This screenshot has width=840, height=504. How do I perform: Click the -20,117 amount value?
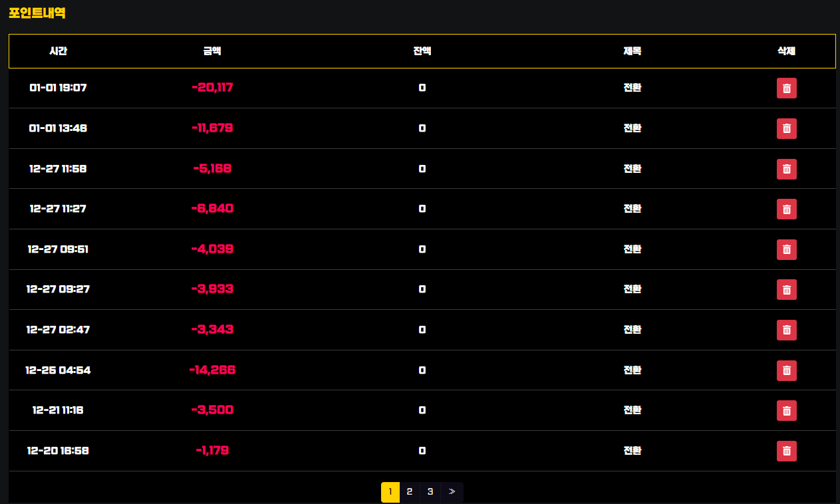pyautogui.click(x=212, y=88)
